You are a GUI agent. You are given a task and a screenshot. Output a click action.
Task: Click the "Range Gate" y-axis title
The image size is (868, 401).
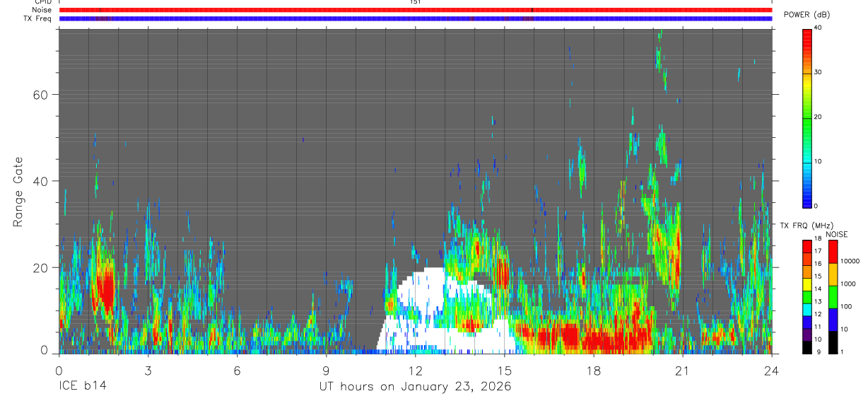tap(18, 192)
